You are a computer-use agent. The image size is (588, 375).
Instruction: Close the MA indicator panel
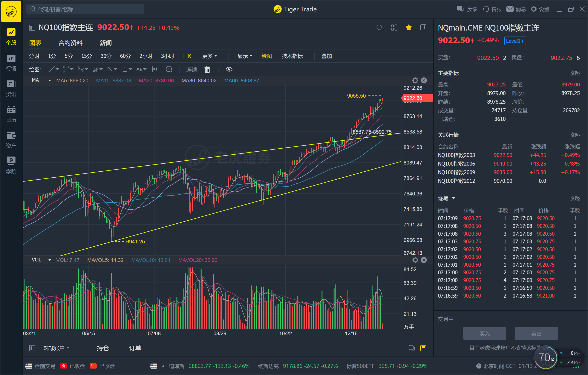(424, 80)
